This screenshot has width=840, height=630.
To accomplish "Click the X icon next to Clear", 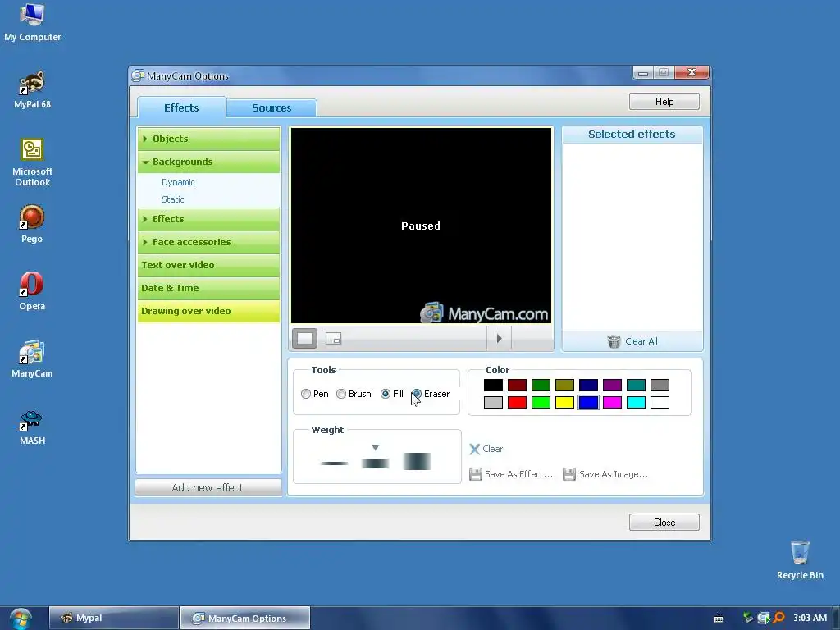I will 475,449.
